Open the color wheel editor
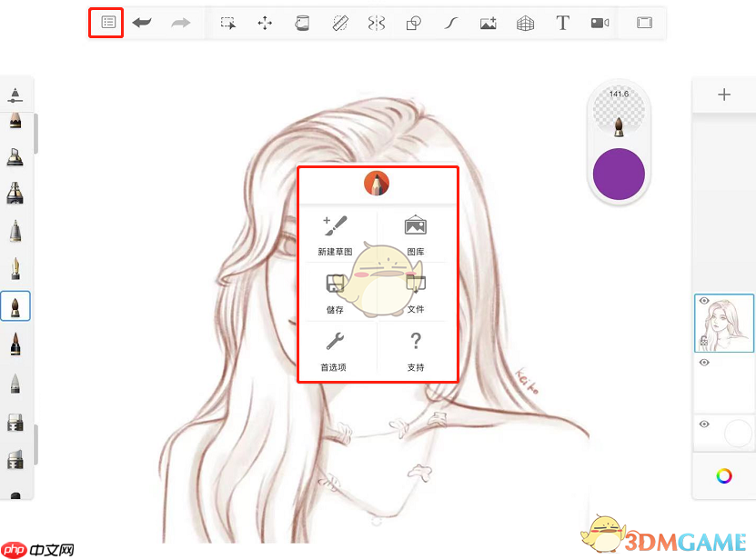 (x=724, y=475)
